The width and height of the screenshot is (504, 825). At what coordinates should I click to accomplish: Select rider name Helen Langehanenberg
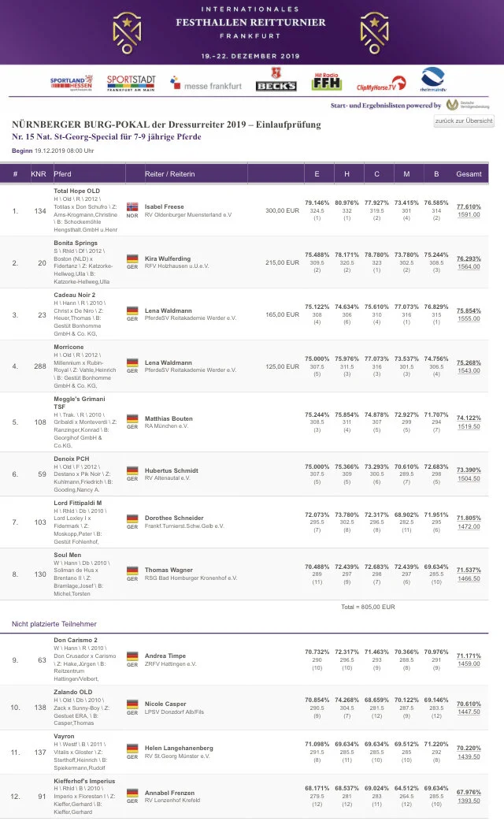pyautogui.click(x=179, y=749)
